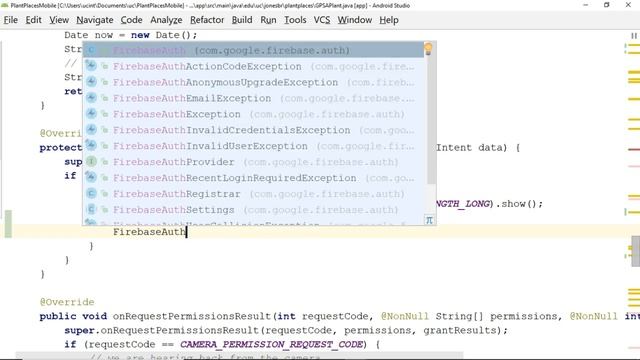The width and height of the screenshot is (640, 360).
Task: Choose FirebaseAuthActionCodeException suggestion
Action: (x=253, y=66)
